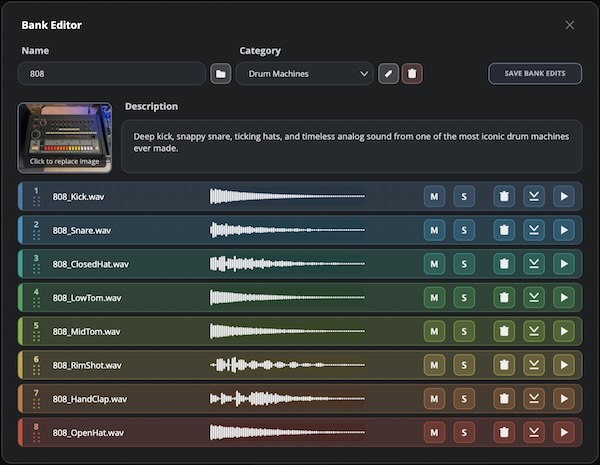Play the 808_HandClap.wav sample
This screenshot has height=465, width=600.
pos(564,398)
